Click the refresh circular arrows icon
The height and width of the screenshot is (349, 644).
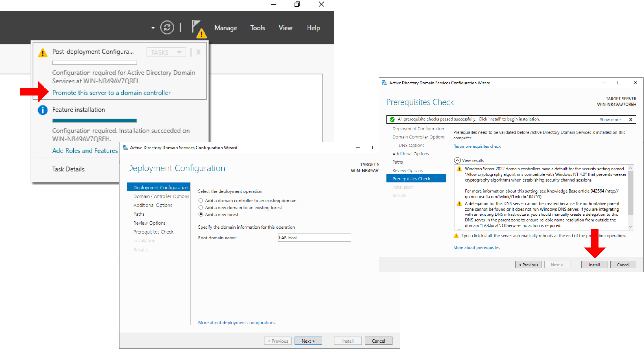(167, 28)
